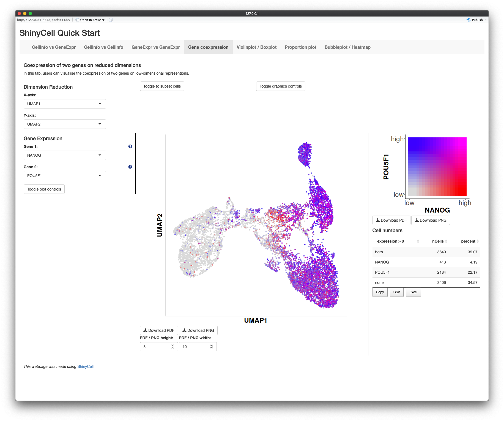504x421 pixels.
Task: Sort by the expression > 0 column arrows
Action: click(418, 241)
